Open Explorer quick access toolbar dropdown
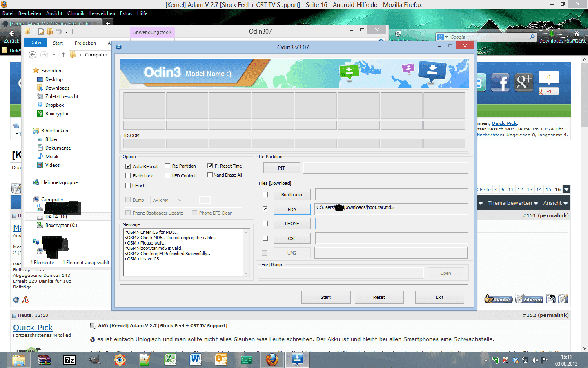 pyautogui.click(x=67, y=31)
